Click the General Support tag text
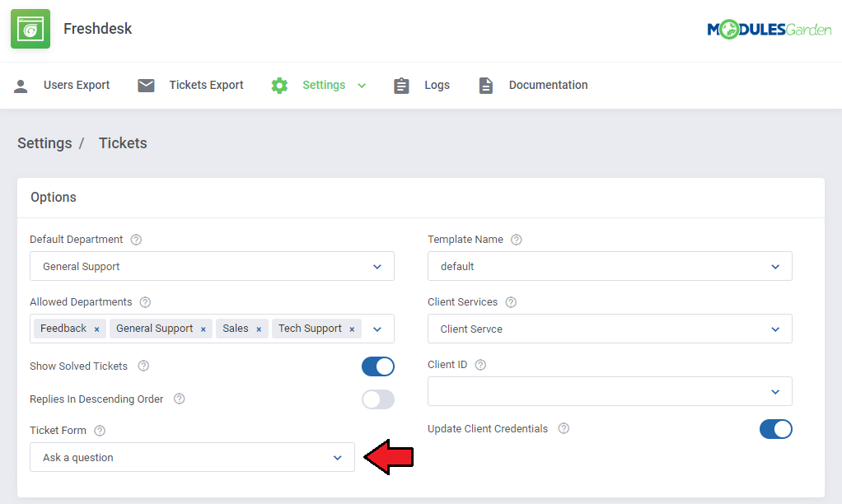842x504 pixels. [x=155, y=329]
